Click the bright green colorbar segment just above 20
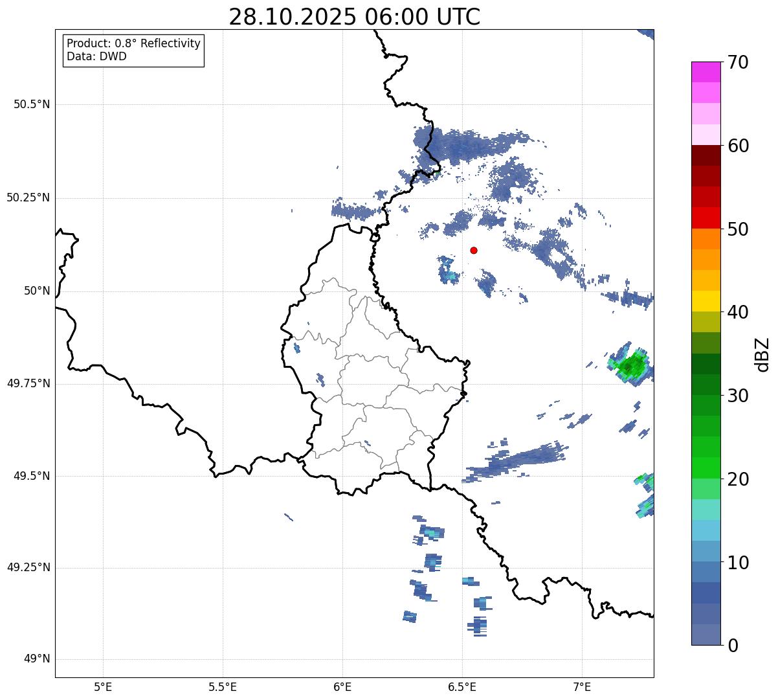 point(706,468)
